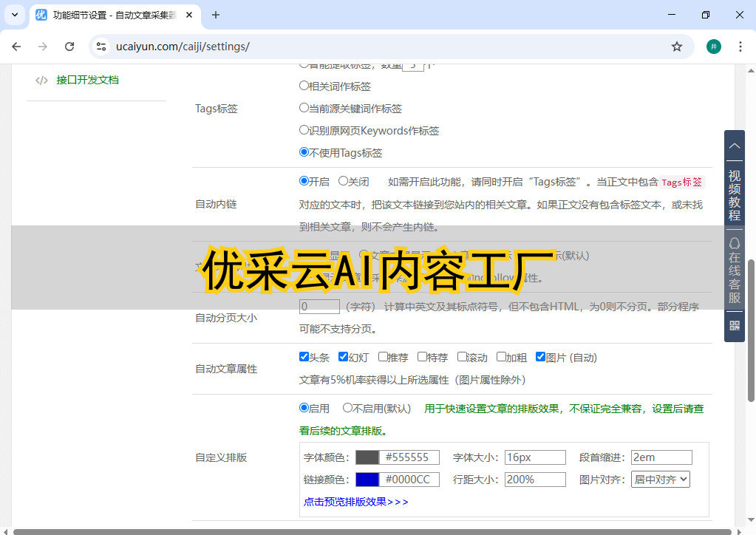Open 接口开发文档 in the left menu

(x=87, y=80)
